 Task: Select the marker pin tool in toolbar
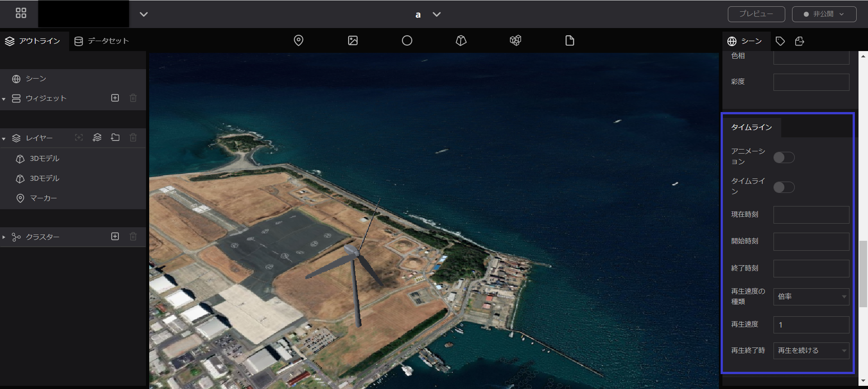pyautogui.click(x=298, y=41)
